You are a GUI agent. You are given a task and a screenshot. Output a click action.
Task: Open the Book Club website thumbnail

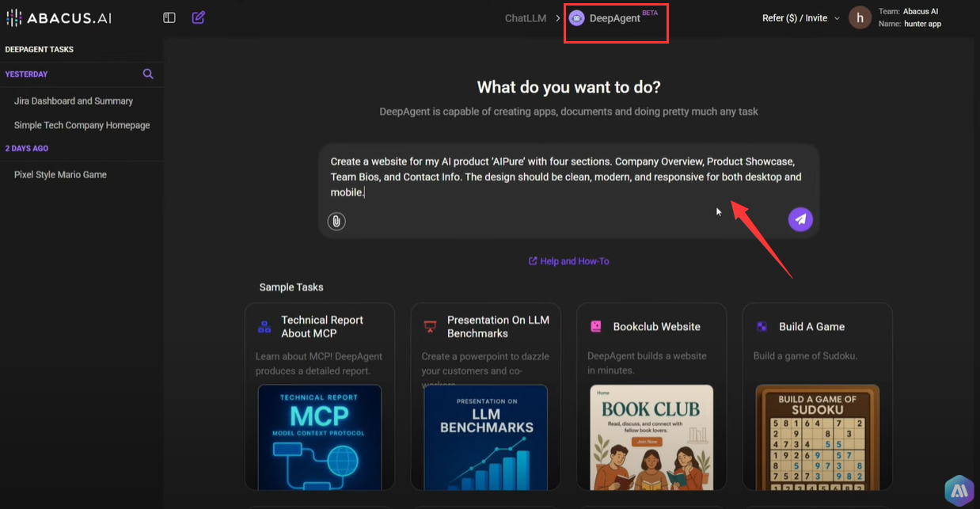(x=651, y=437)
